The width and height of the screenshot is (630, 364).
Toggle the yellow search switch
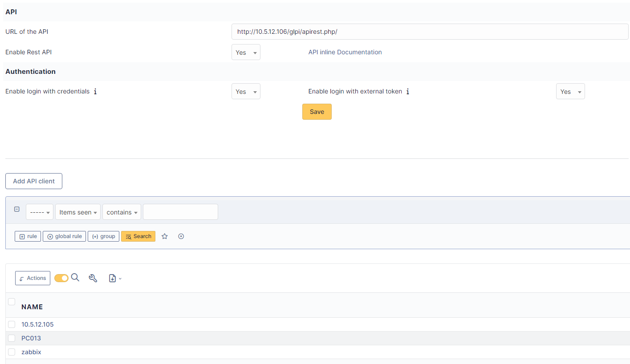coord(61,278)
